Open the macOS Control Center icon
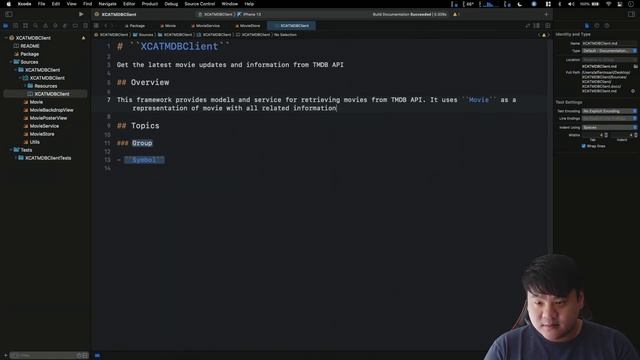Viewport: 640px width, 360px height. pyautogui.click(x=619, y=4)
